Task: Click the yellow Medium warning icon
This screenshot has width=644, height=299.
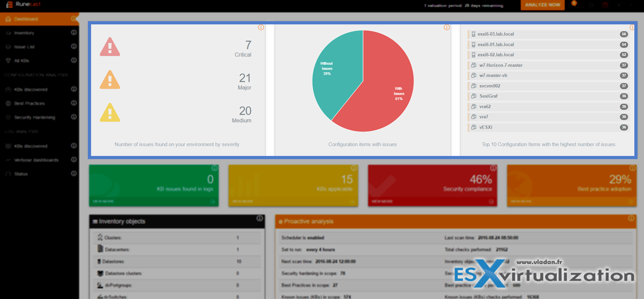Action: [110, 113]
